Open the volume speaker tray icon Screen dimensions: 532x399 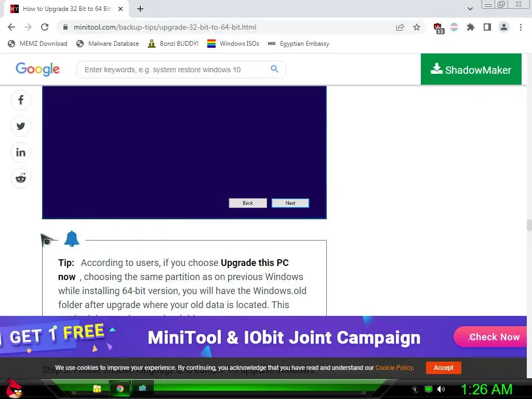(441, 389)
